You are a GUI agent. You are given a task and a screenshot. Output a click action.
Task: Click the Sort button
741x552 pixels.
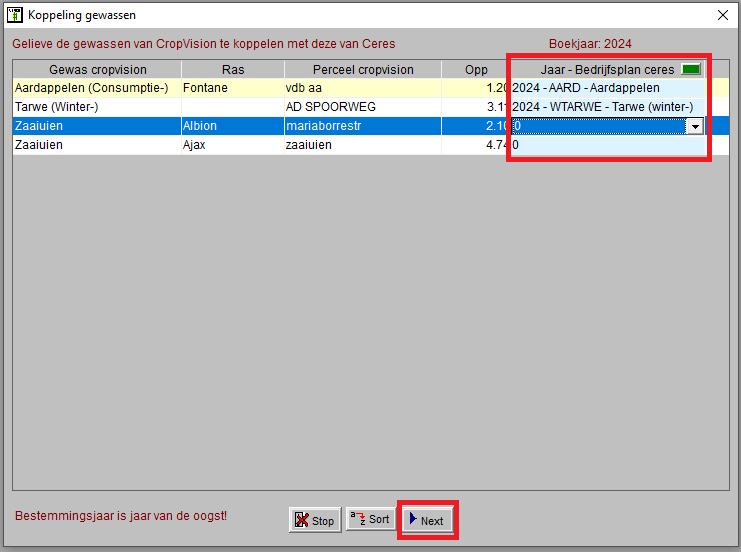click(371, 519)
